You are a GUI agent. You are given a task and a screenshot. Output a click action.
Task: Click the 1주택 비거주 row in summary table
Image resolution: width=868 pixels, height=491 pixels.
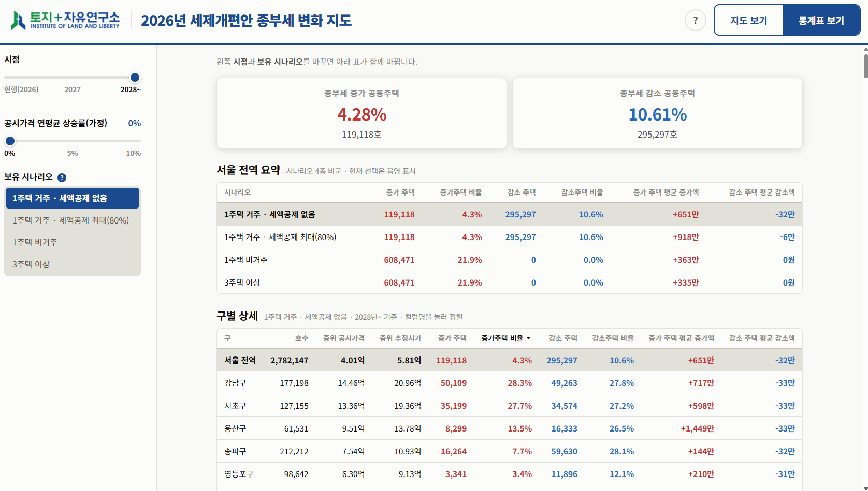(510, 260)
